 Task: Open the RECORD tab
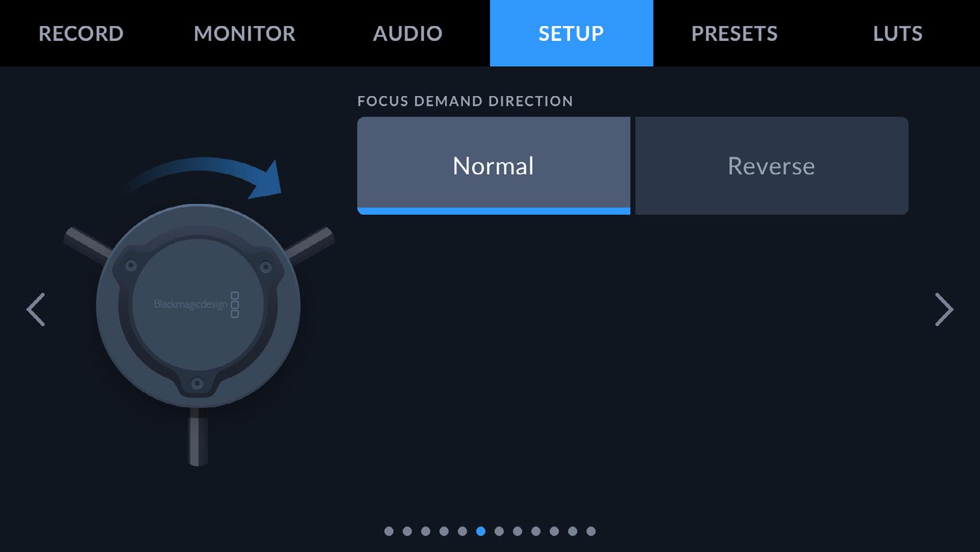tap(81, 33)
